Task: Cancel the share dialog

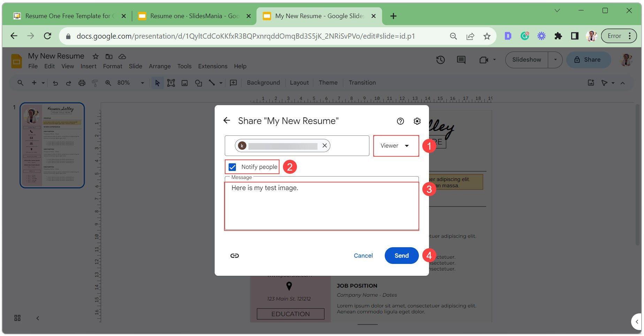Action: [x=363, y=256]
